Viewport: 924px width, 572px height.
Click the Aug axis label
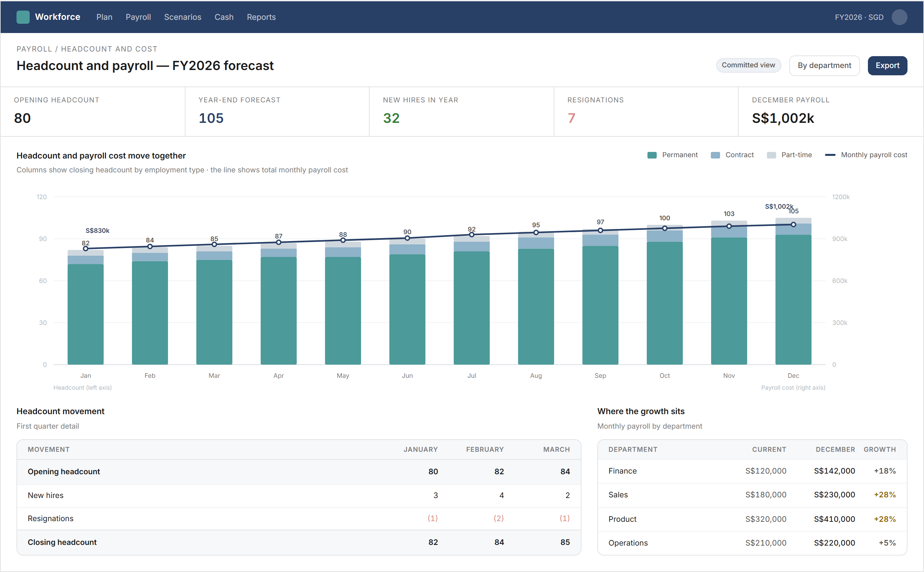536,375
